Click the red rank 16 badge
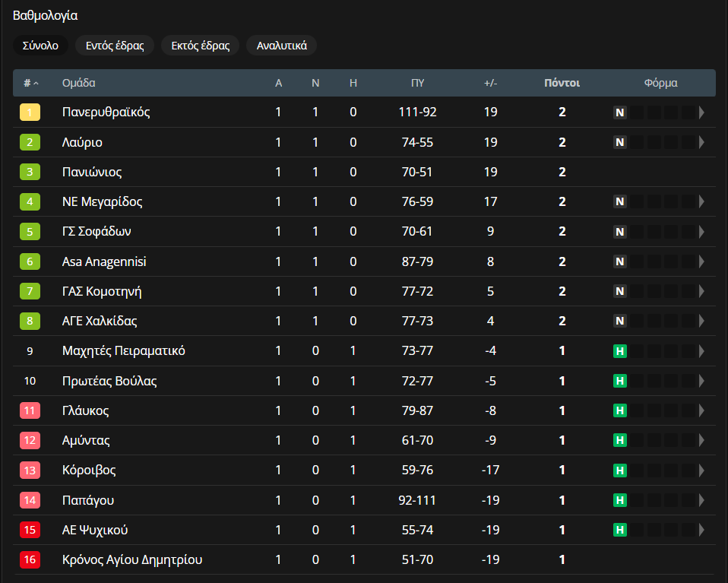This screenshot has height=583, width=728. click(x=30, y=559)
